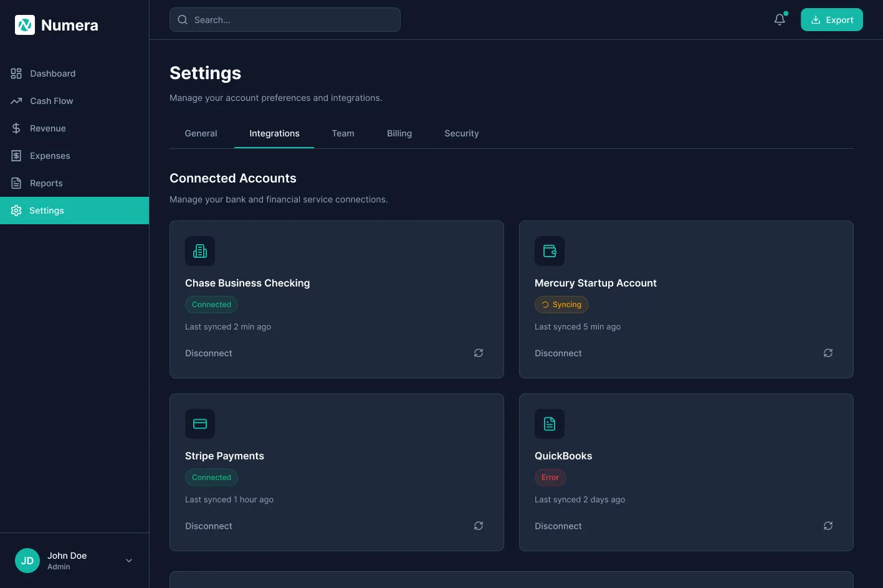The image size is (883, 588).
Task: Click the JD user avatar
Action: 27,561
